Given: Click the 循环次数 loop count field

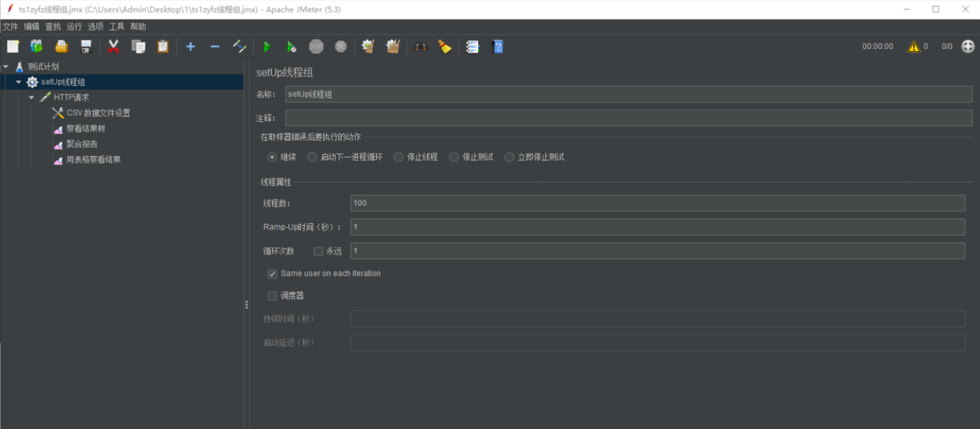Looking at the screenshot, I should tap(658, 251).
